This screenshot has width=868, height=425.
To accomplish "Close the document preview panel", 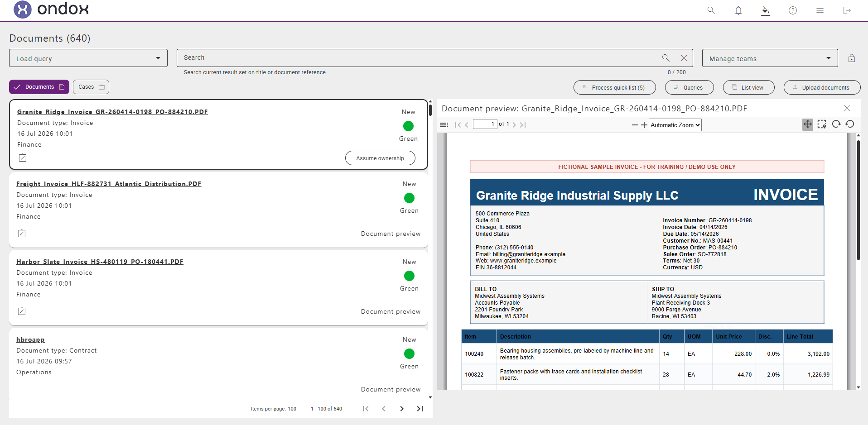I will (x=847, y=108).
